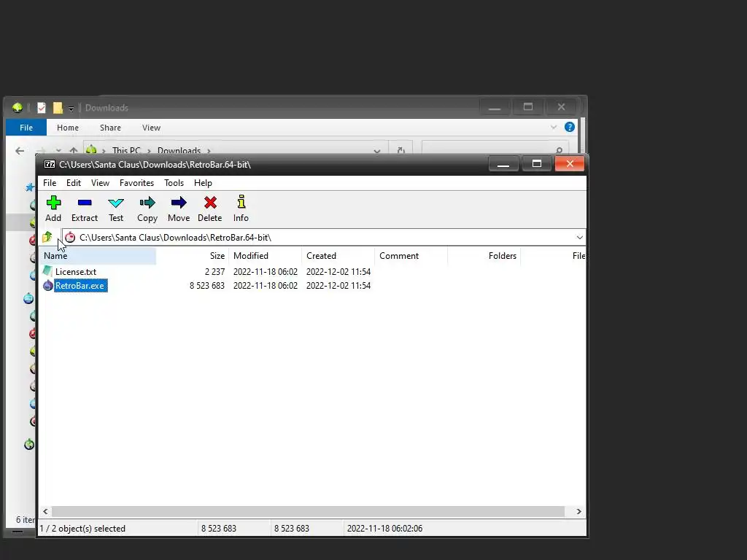Click the 7z icon in the title bar
Image resolution: width=747 pixels, height=560 pixels.
[x=50, y=164]
